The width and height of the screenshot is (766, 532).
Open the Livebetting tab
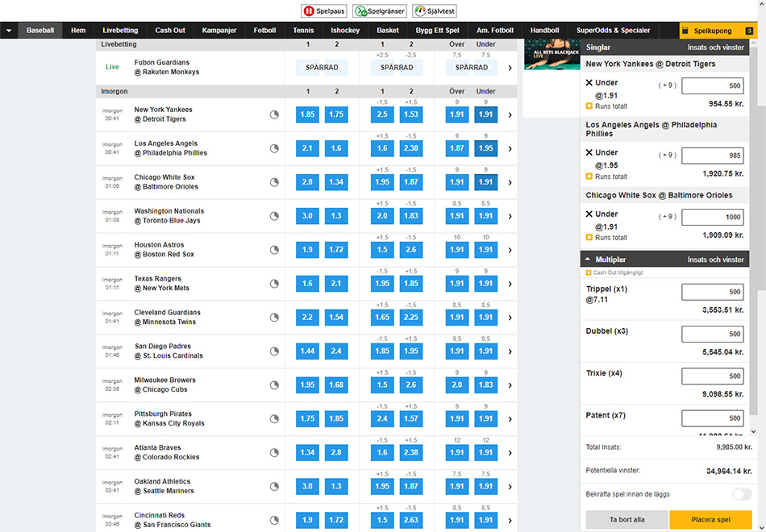[x=119, y=31]
